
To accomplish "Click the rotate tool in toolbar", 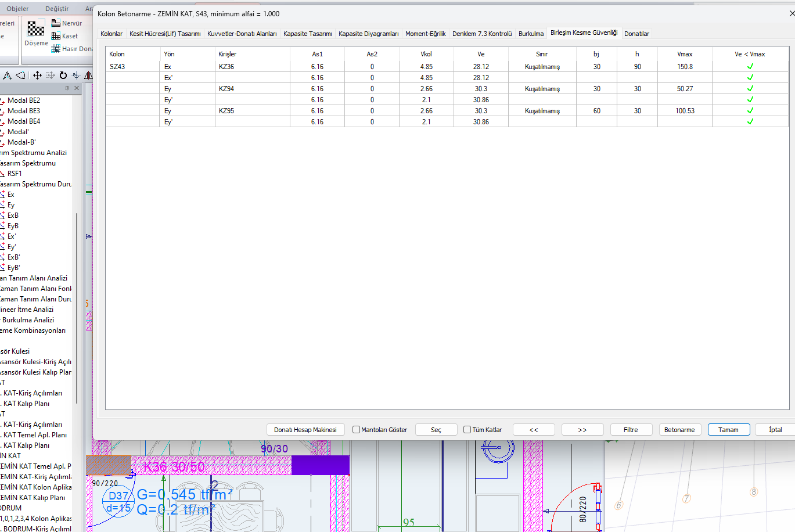I will pyautogui.click(x=63, y=76).
